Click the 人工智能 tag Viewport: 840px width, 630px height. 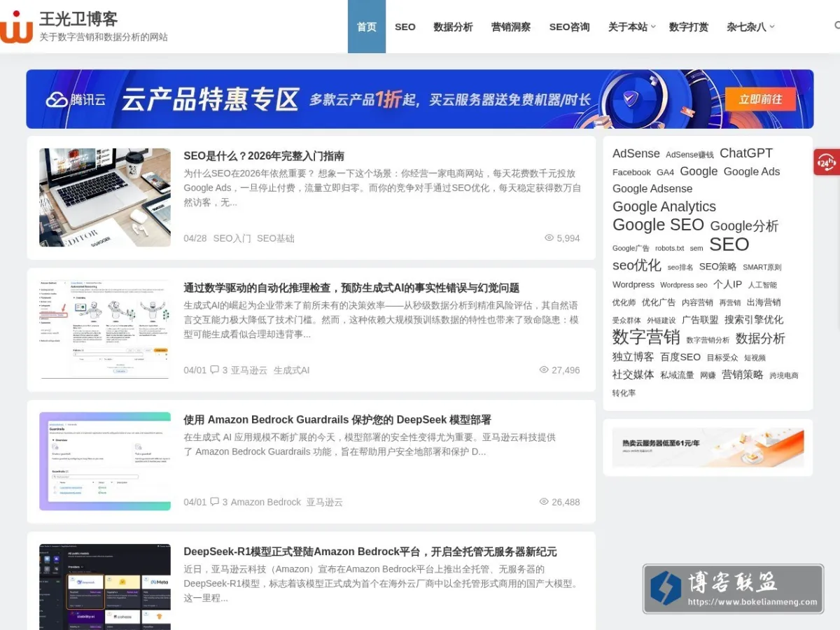coord(762,285)
